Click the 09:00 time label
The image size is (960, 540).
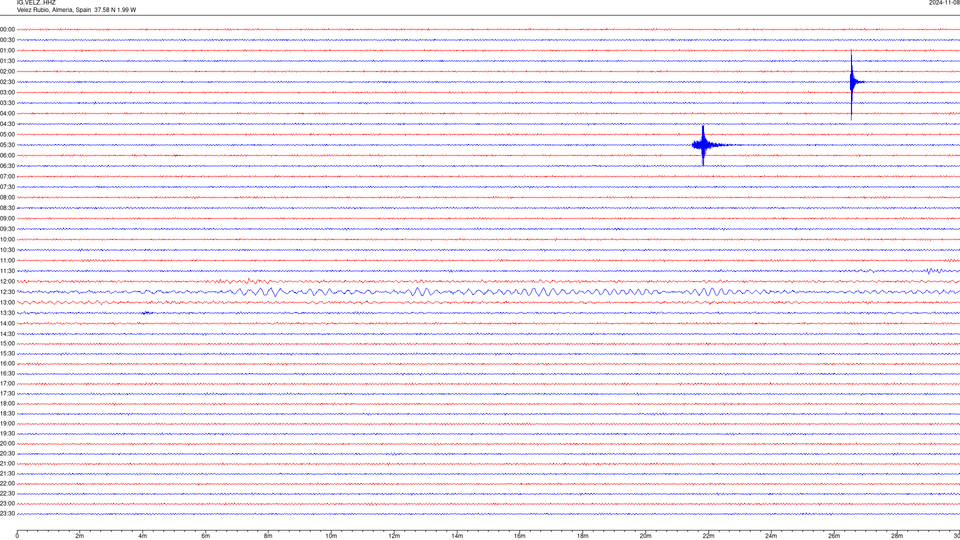pos(7,219)
